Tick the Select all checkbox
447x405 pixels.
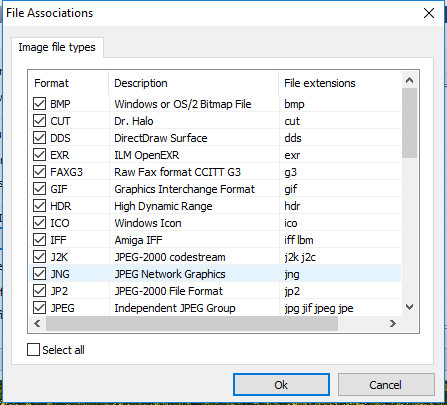(33, 350)
